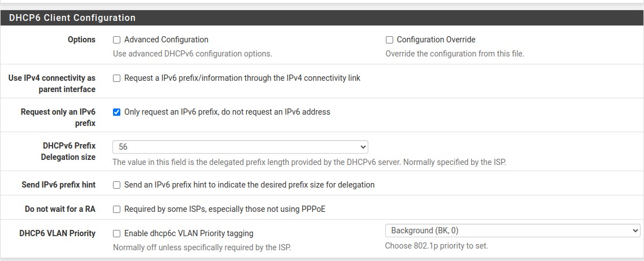
Task: Open the Prefix Delegation size dropdown showing 56
Action: click(x=240, y=147)
